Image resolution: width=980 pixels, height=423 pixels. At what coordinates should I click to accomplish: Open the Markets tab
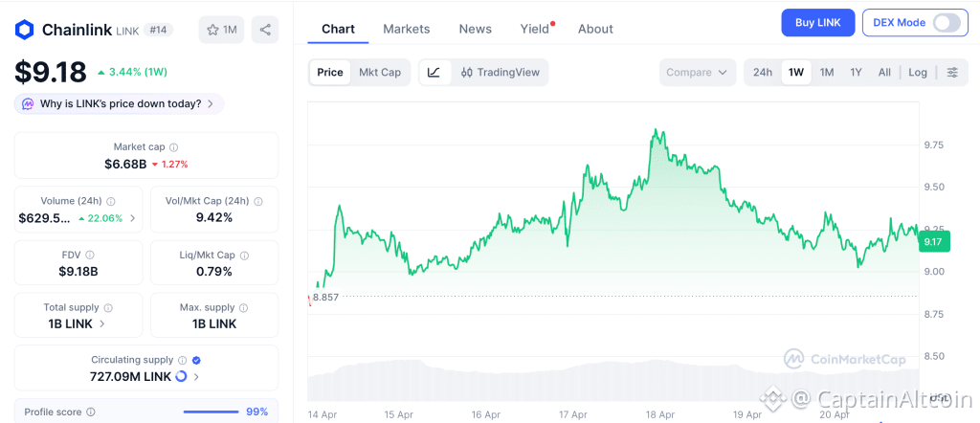click(407, 29)
